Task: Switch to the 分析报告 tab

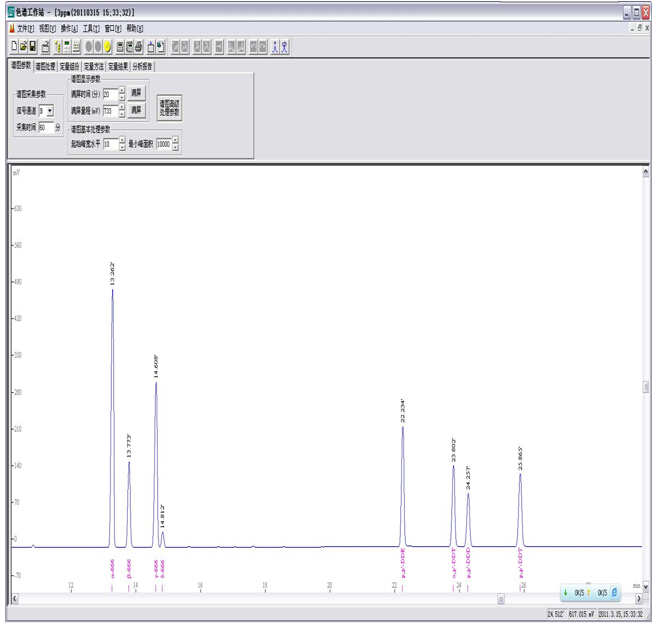Action: (x=143, y=67)
